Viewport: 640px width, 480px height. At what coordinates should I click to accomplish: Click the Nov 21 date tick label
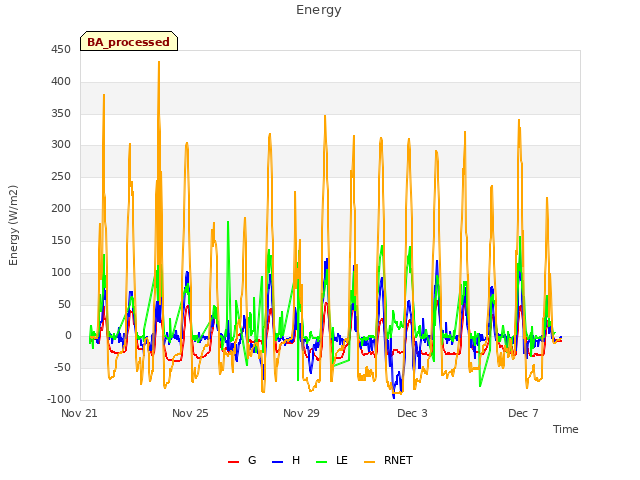[x=79, y=413]
